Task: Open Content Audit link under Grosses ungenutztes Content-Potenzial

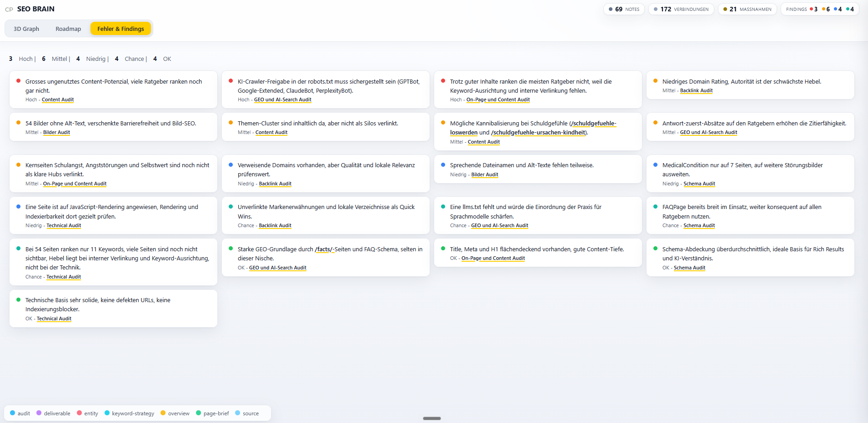Action: click(x=58, y=100)
